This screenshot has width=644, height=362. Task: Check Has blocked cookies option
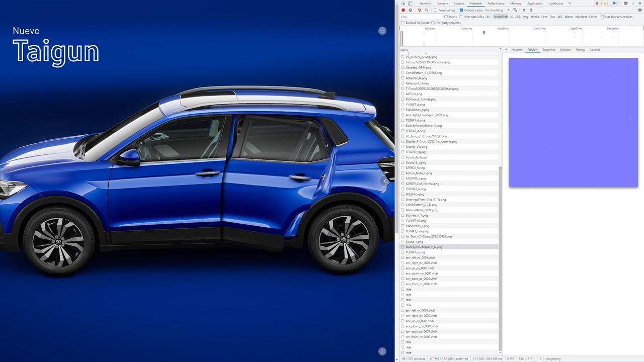click(602, 17)
